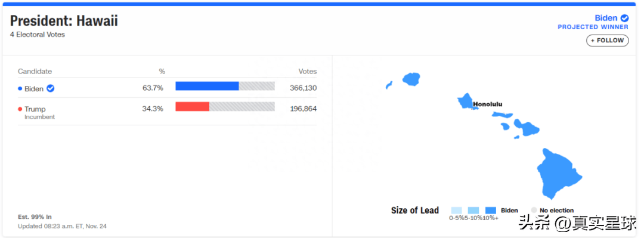Click the Big Island of Hawaii on map
Screen dimensions: 644x238
coord(559,174)
